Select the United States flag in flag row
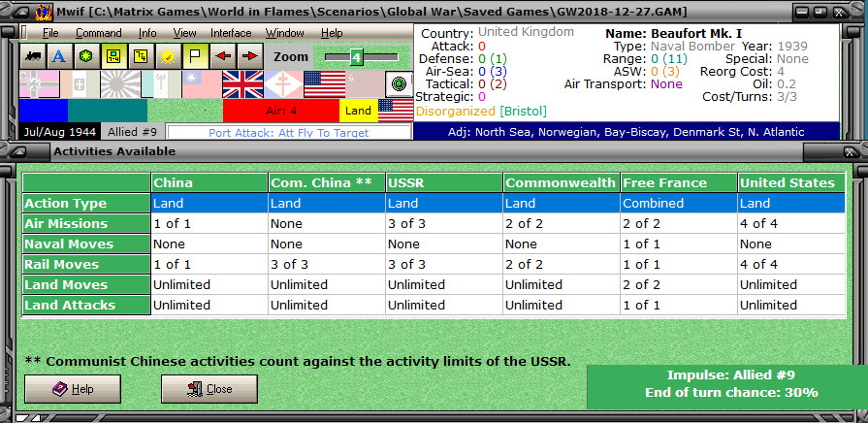 tap(324, 84)
